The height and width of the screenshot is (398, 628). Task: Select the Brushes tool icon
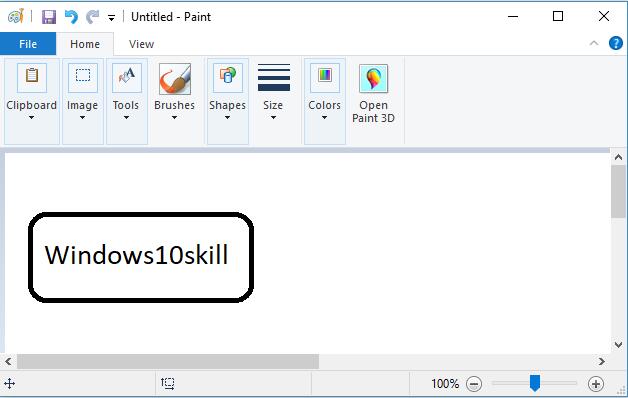pyautogui.click(x=175, y=79)
